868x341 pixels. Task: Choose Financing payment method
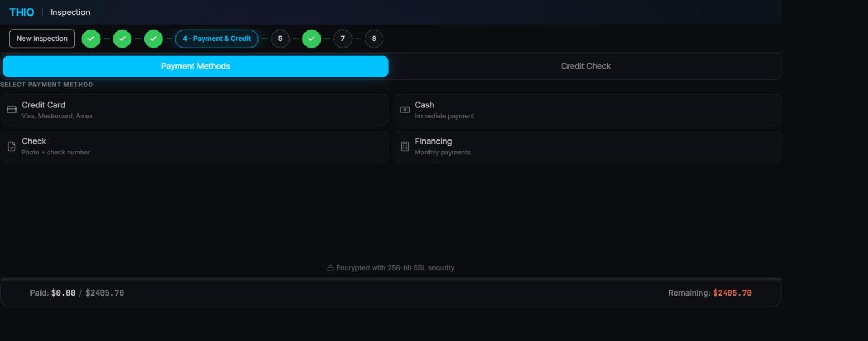tap(587, 146)
